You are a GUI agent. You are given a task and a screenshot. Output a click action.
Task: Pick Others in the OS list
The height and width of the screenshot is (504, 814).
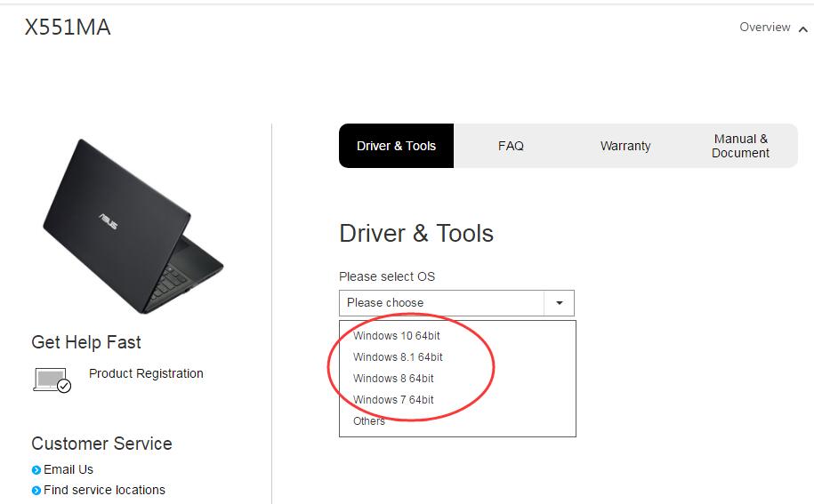pyautogui.click(x=368, y=420)
